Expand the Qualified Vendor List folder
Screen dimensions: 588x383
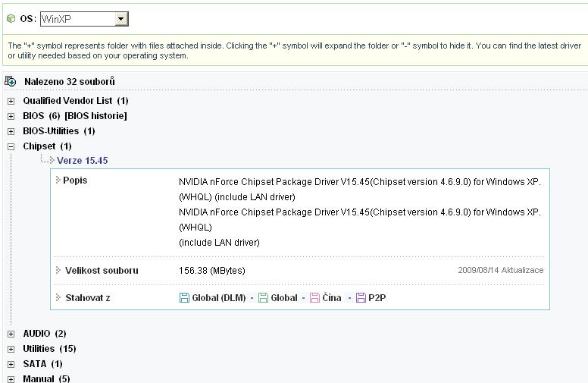11,101
